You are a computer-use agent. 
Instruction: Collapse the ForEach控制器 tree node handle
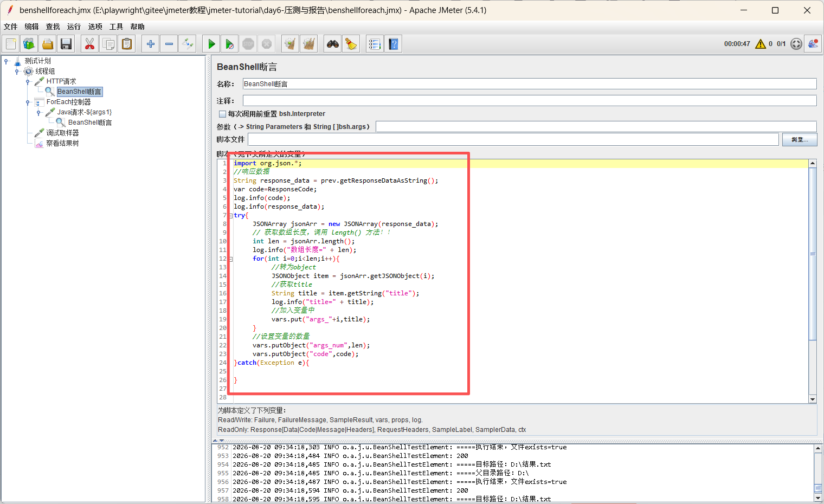coord(28,102)
